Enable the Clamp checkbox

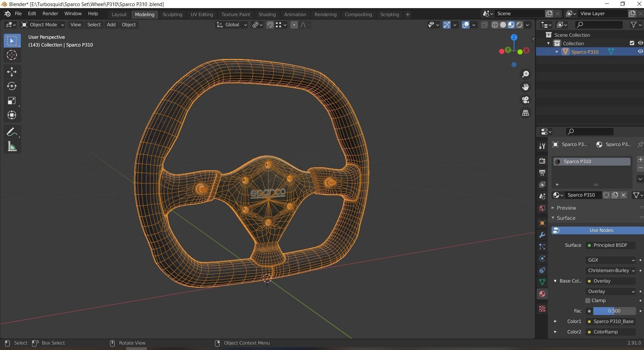588,300
